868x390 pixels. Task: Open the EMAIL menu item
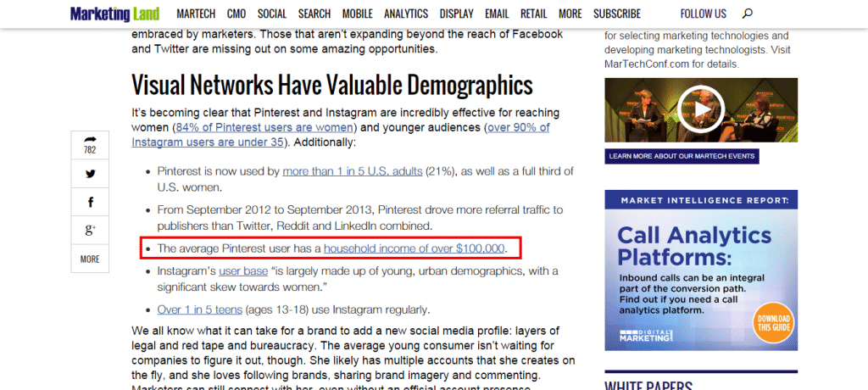[x=497, y=14]
